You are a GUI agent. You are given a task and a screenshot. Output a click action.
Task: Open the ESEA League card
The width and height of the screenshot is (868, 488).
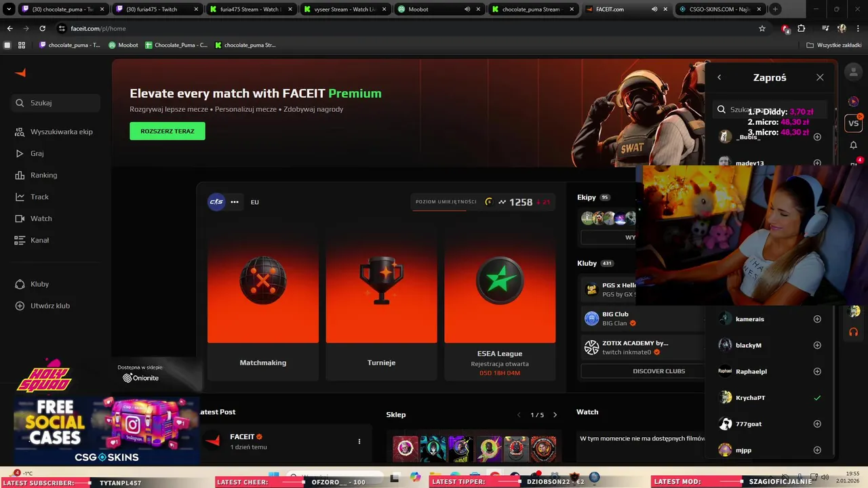(x=500, y=304)
